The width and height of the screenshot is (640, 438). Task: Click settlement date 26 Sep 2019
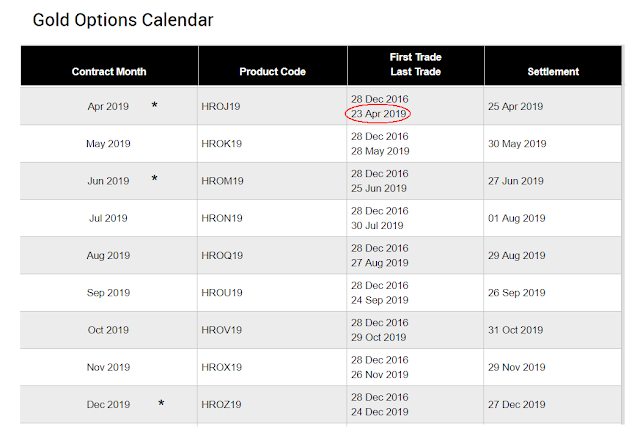[515, 293]
